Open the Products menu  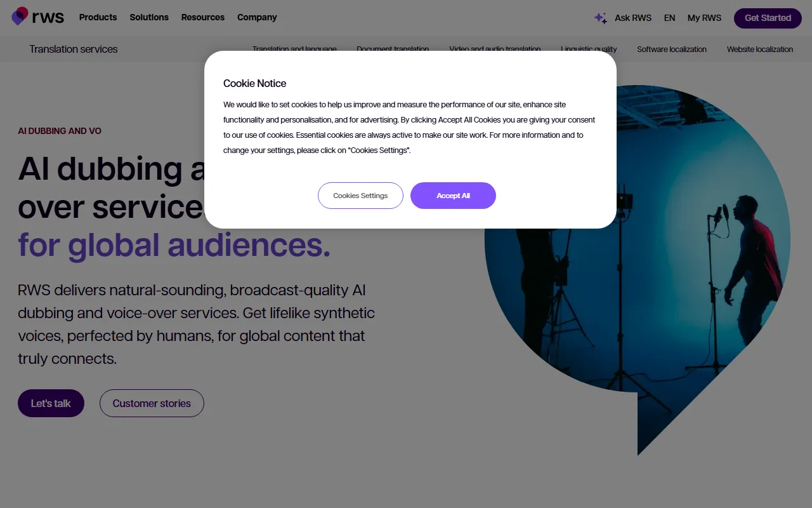98,18
